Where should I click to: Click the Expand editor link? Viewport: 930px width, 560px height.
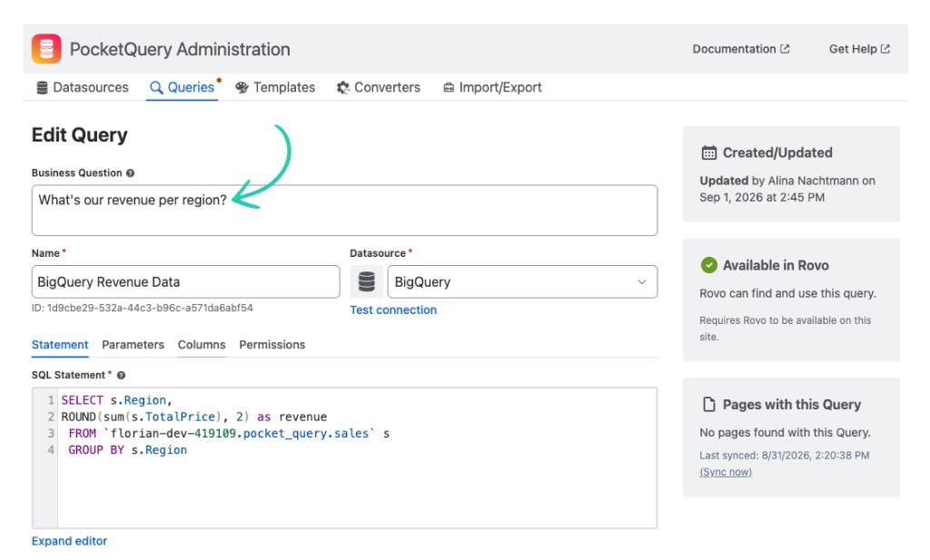point(69,541)
